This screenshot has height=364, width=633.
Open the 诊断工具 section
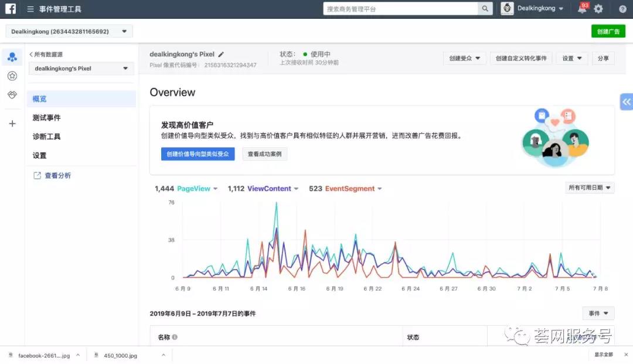click(x=46, y=136)
